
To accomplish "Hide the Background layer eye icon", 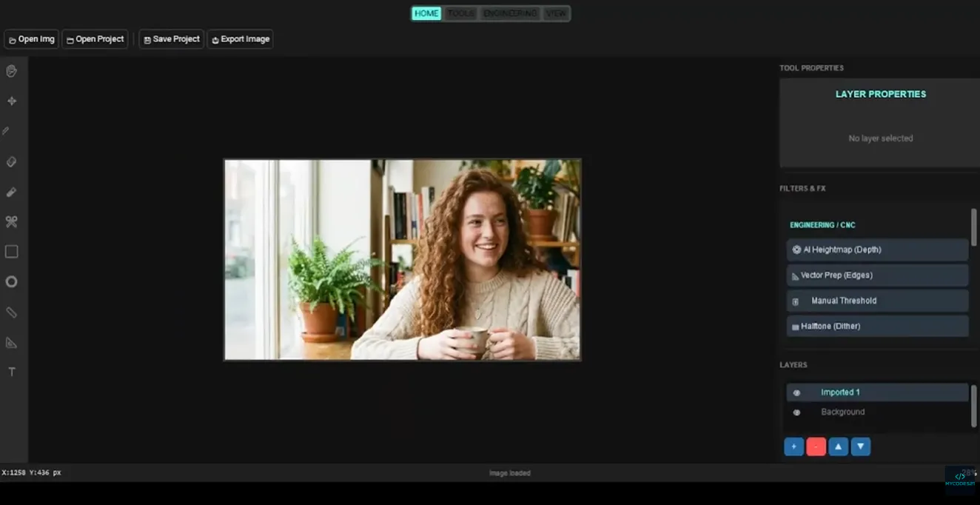I will 796,412.
